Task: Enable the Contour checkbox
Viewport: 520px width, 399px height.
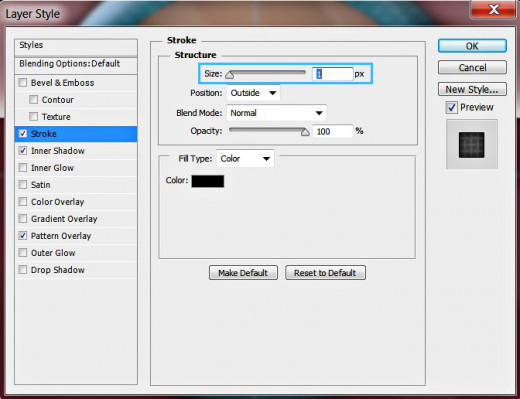Action: 33,99
